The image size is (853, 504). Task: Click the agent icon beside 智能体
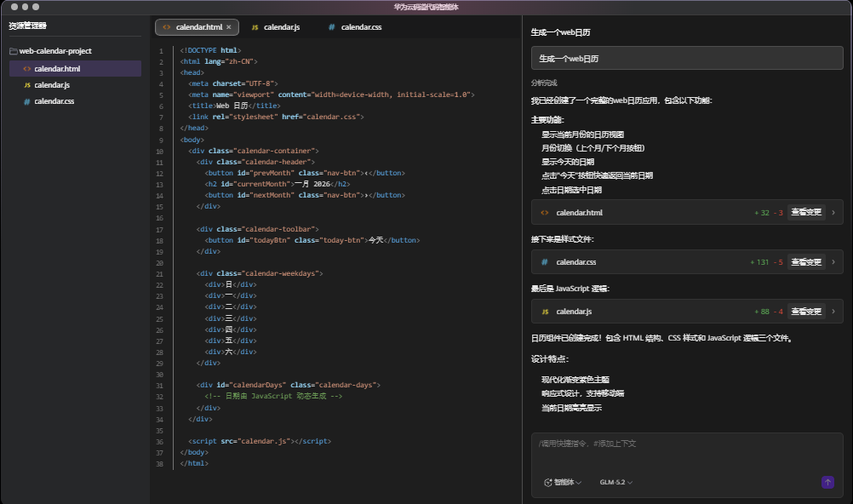pyautogui.click(x=548, y=482)
